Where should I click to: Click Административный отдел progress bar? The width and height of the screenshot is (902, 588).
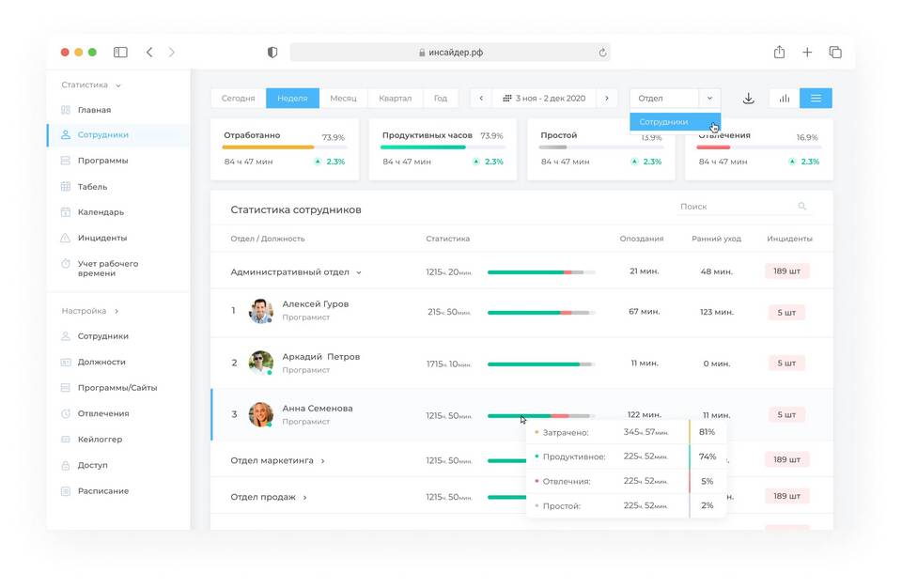coord(541,272)
